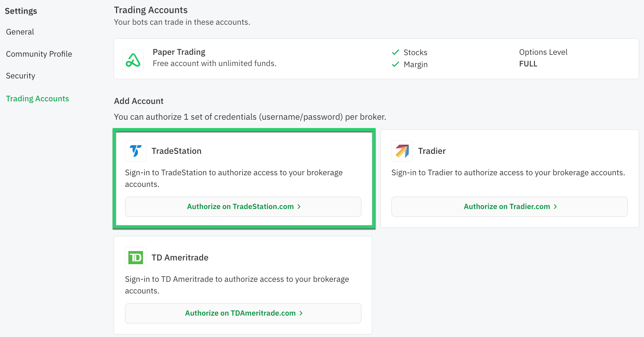Select the TradeStation broker icon
The width and height of the screenshot is (644, 337).
(135, 151)
